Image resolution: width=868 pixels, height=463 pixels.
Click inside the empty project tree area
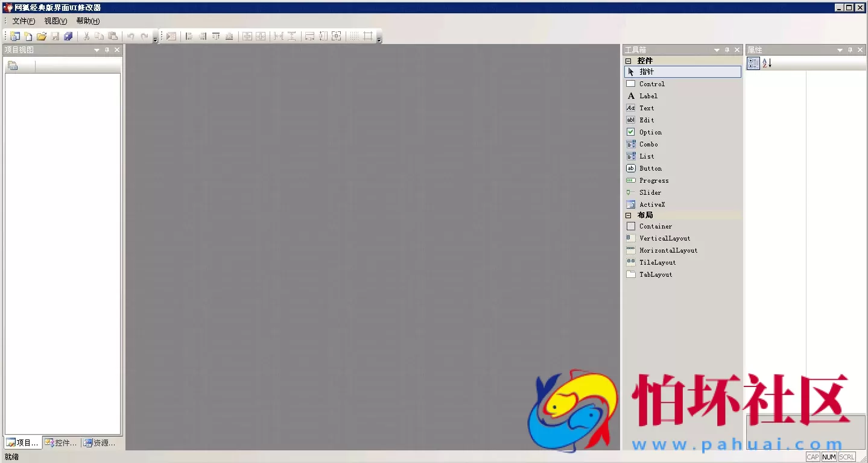(63, 241)
